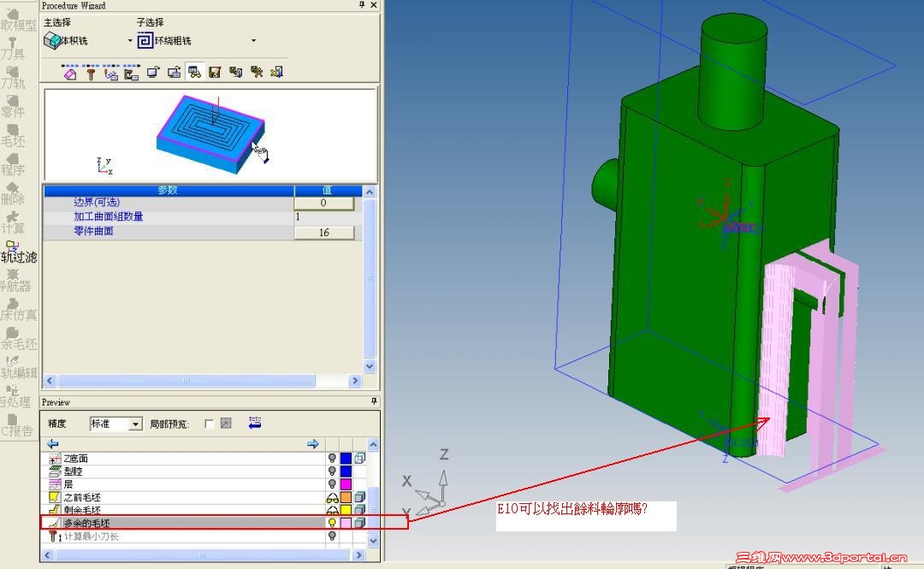Open the 精度 标准 dropdown
The image size is (924, 569).
tap(135, 424)
